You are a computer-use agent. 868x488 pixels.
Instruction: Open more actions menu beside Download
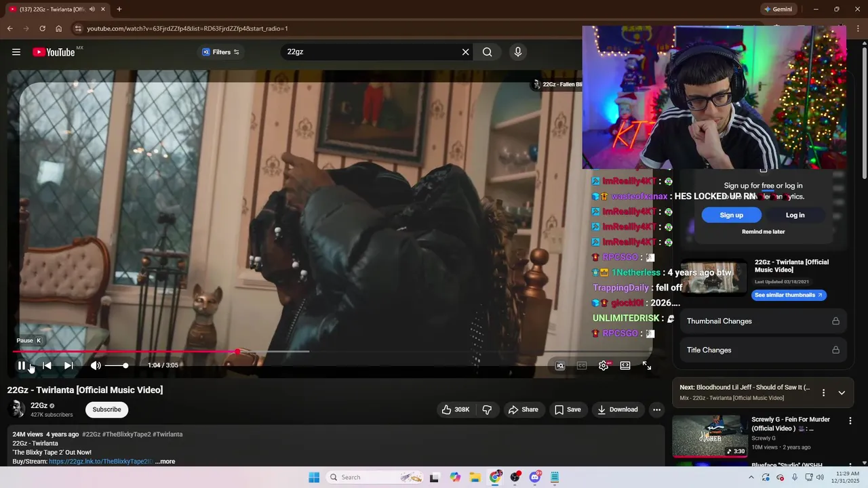pos(656,409)
